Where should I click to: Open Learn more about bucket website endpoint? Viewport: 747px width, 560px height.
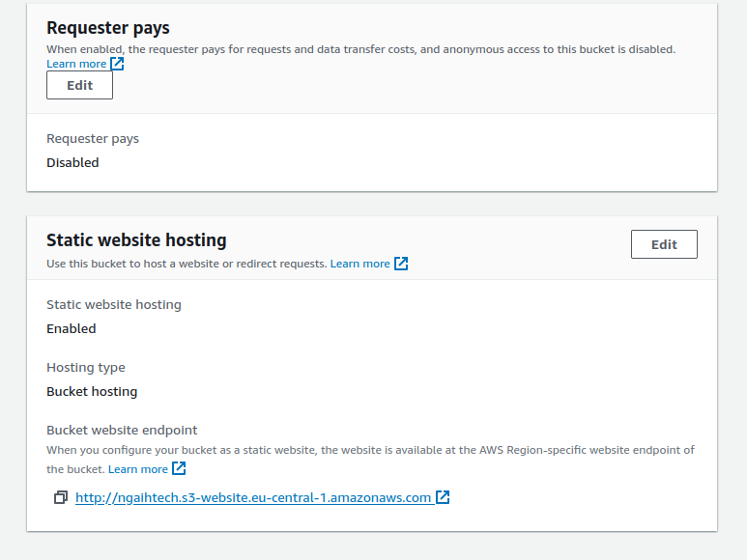click(138, 469)
